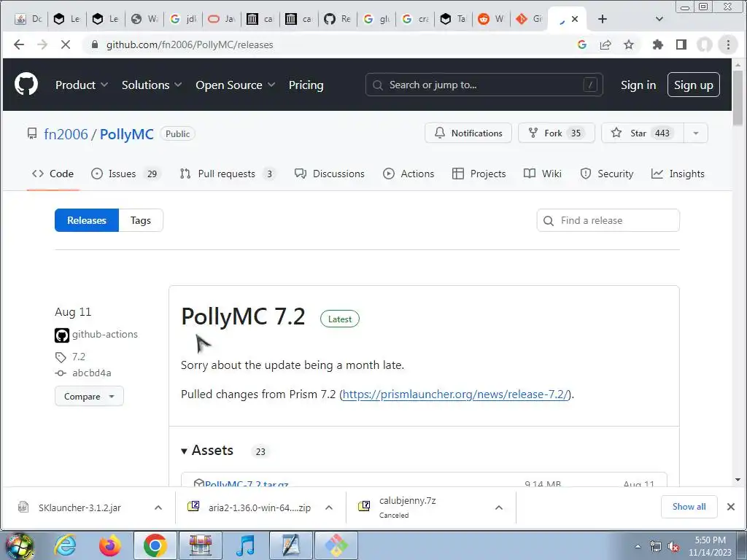
Task: Open a new browser tab
Action: (x=602, y=19)
